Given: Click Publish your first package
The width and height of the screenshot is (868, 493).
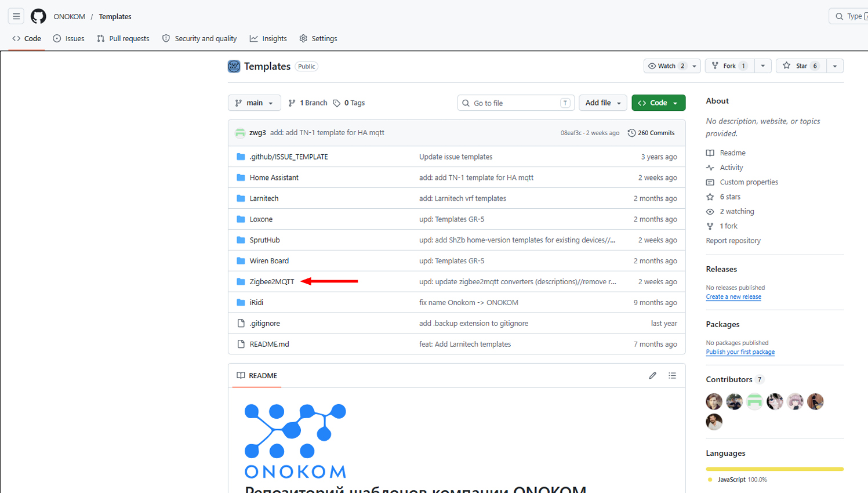Looking at the screenshot, I should (x=740, y=352).
